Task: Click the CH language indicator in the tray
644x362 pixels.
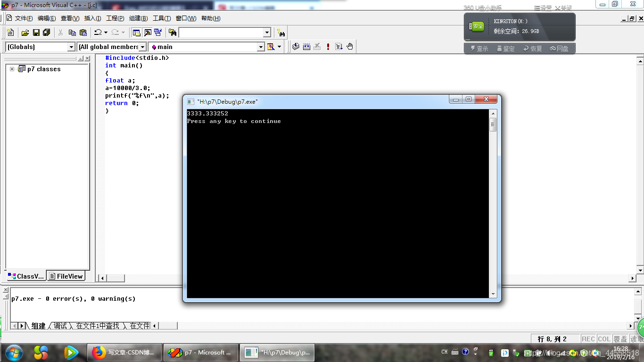Action: [445, 352]
